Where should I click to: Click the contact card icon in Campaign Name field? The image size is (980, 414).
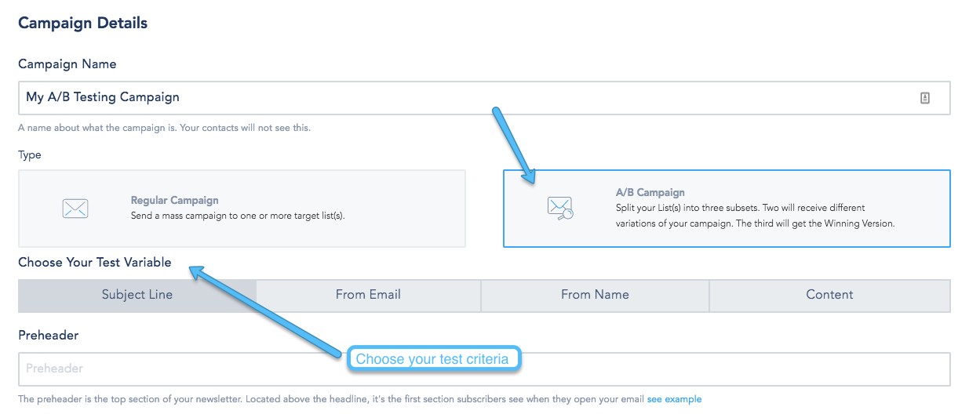[x=925, y=98]
